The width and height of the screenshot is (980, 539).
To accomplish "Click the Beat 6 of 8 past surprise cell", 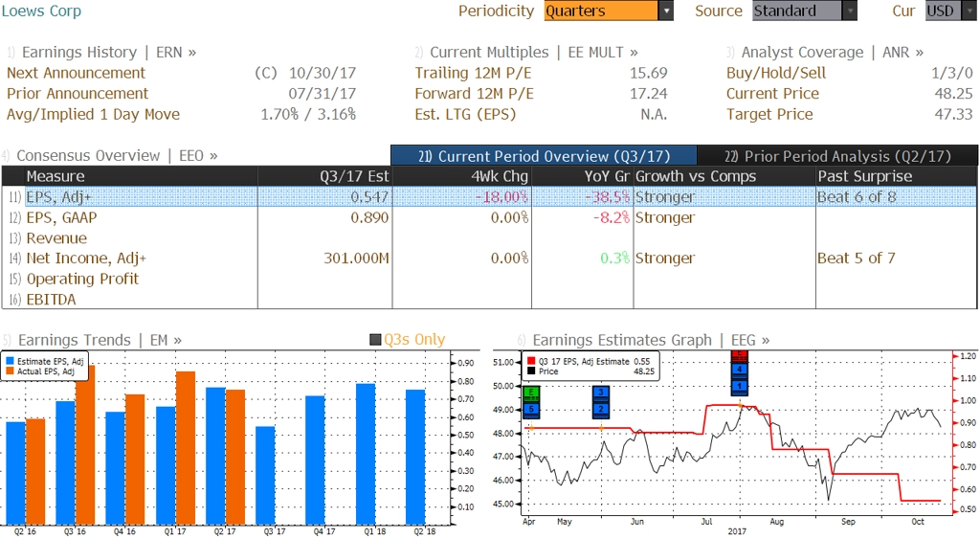I will point(857,196).
